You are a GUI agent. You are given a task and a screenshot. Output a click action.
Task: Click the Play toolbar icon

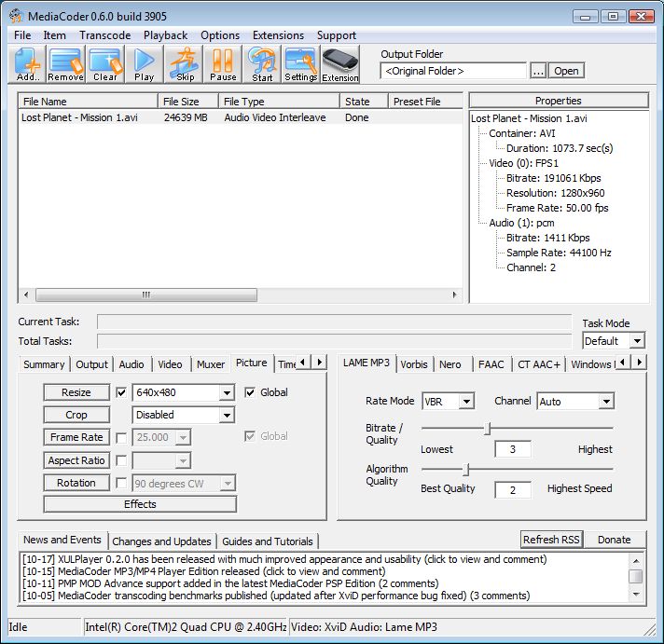click(x=144, y=64)
